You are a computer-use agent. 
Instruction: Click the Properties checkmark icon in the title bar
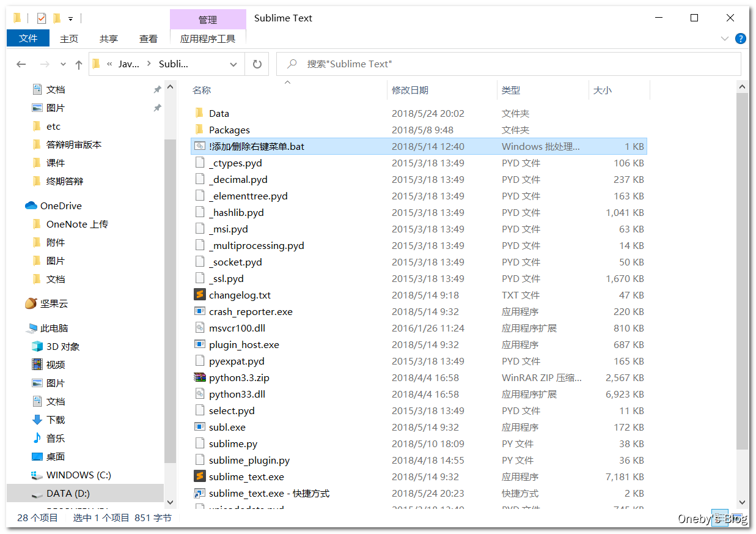tap(41, 18)
